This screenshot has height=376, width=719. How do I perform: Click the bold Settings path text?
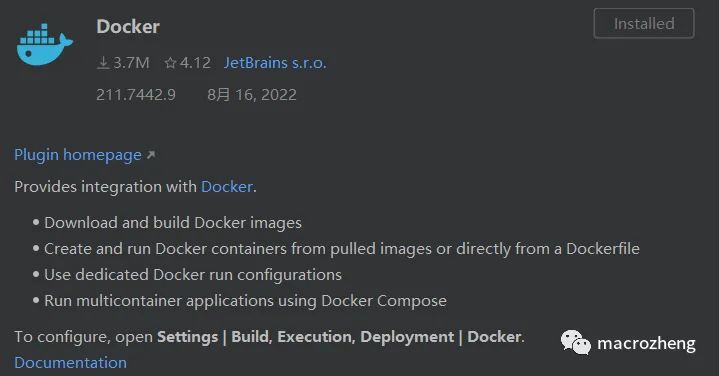pyautogui.click(x=340, y=337)
